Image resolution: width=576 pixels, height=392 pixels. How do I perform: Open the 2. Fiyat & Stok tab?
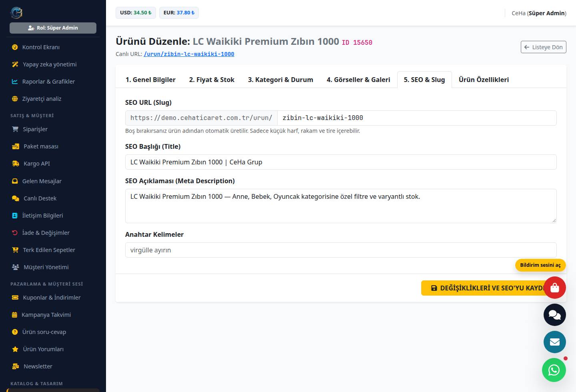212,80
